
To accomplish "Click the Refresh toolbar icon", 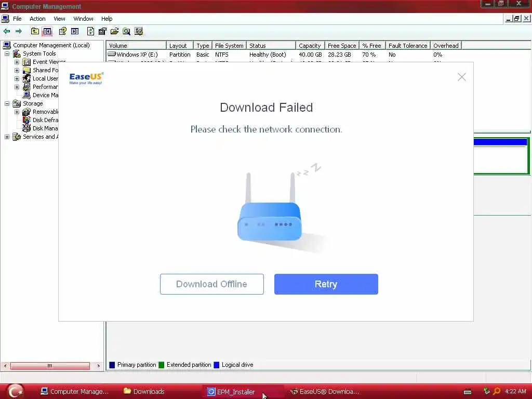I will click(x=90, y=31).
